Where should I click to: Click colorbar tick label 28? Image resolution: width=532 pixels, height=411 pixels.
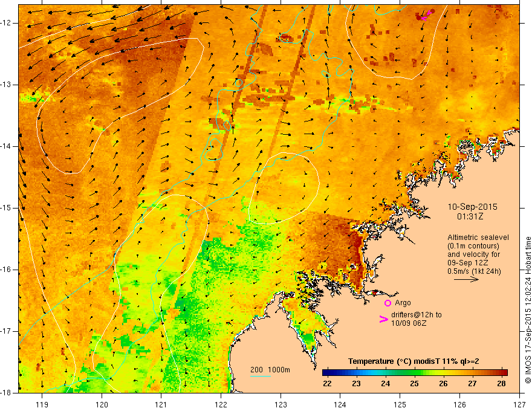(x=501, y=384)
